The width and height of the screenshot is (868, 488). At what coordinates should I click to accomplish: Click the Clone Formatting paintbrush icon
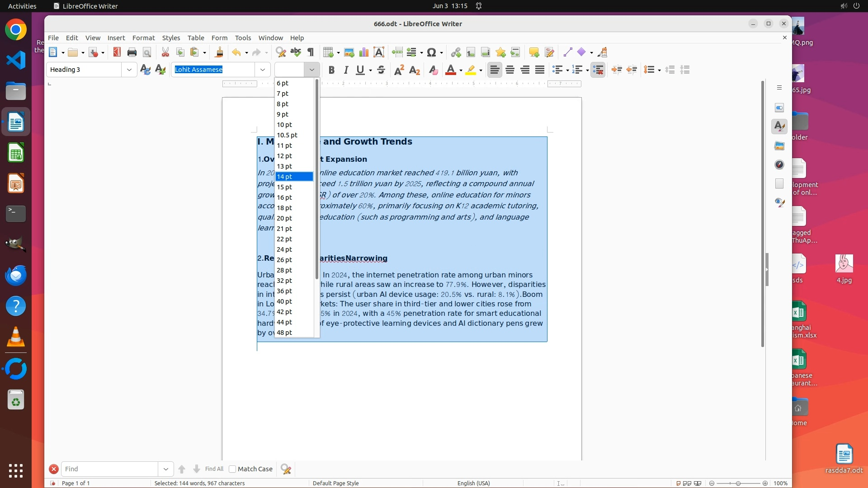(219, 52)
